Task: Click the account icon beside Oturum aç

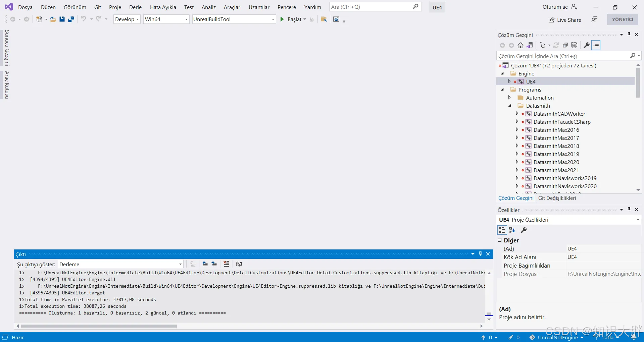Action: point(574,7)
